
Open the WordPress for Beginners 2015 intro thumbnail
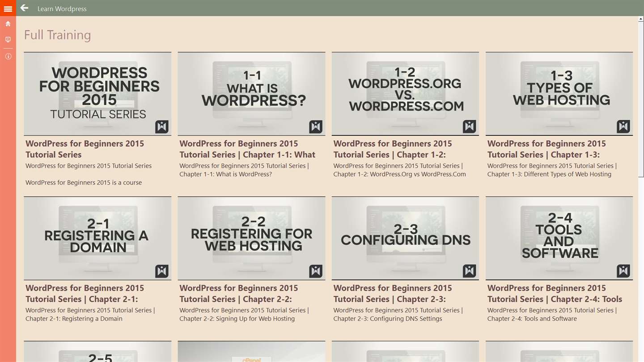[97, 94]
